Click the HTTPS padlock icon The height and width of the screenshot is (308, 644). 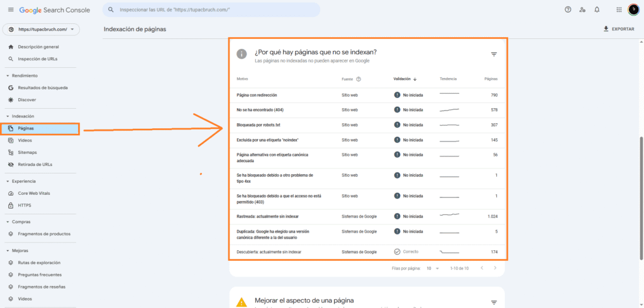(x=11, y=205)
